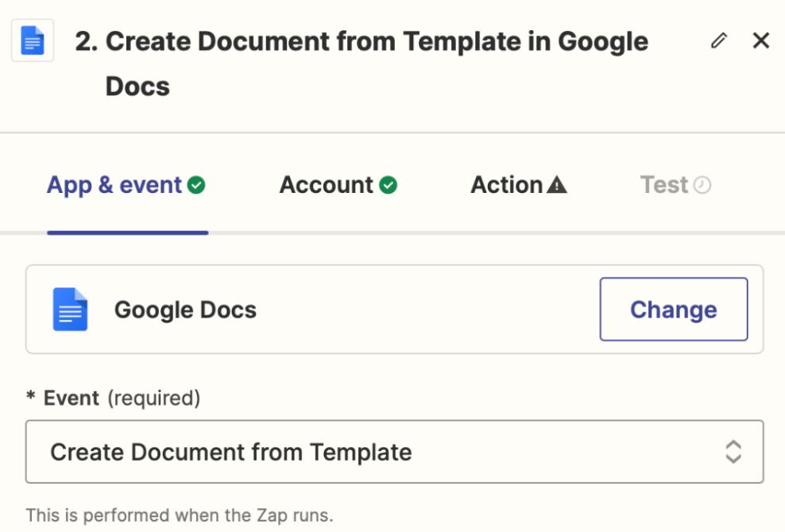Close the step editor panel

(761, 40)
